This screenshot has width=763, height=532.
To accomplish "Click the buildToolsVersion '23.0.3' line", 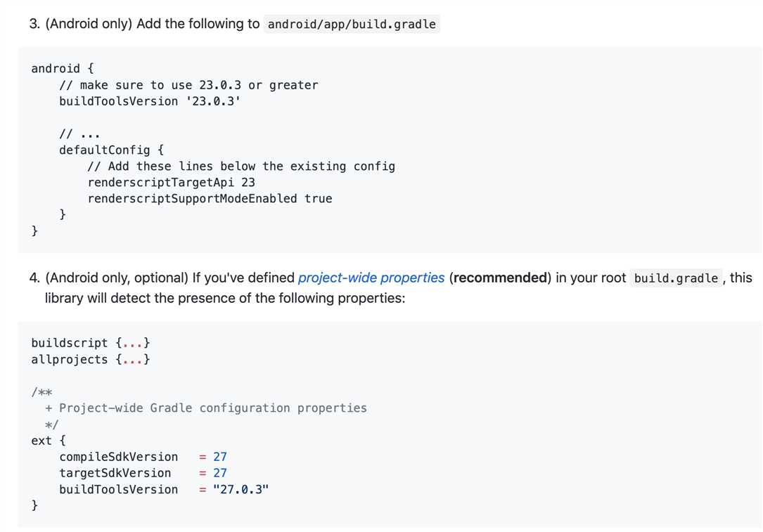I will (150, 101).
